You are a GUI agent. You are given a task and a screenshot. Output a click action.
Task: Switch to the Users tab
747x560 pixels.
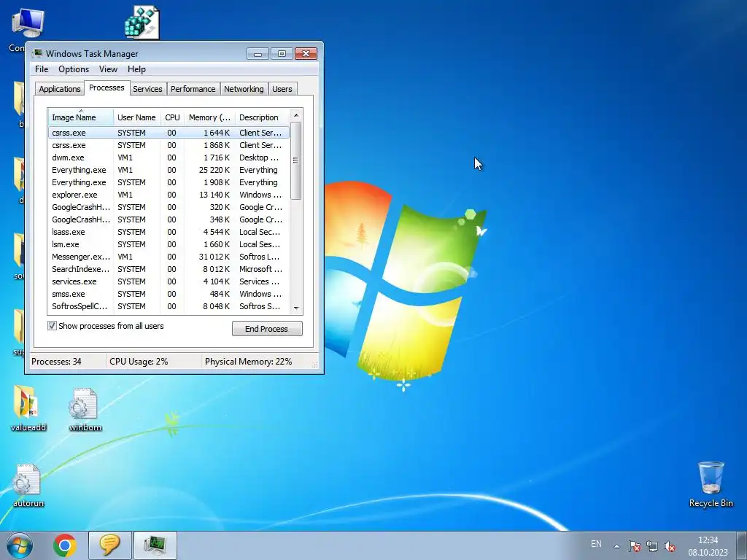pos(282,89)
